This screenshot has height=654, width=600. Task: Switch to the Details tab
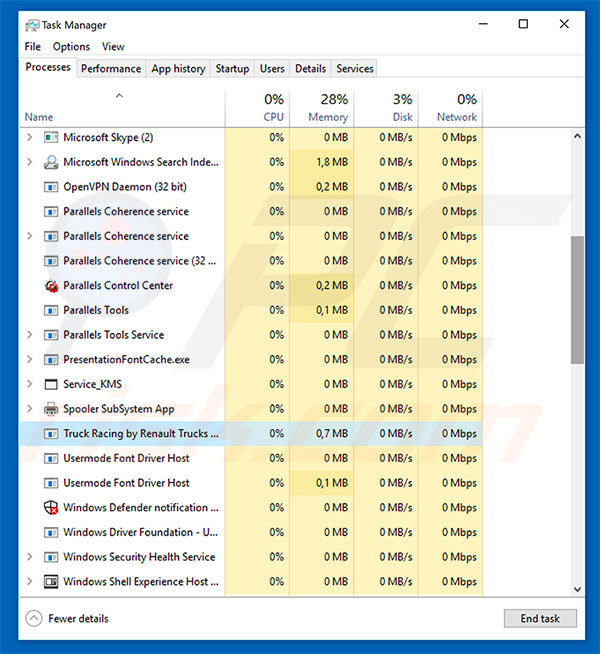click(310, 68)
